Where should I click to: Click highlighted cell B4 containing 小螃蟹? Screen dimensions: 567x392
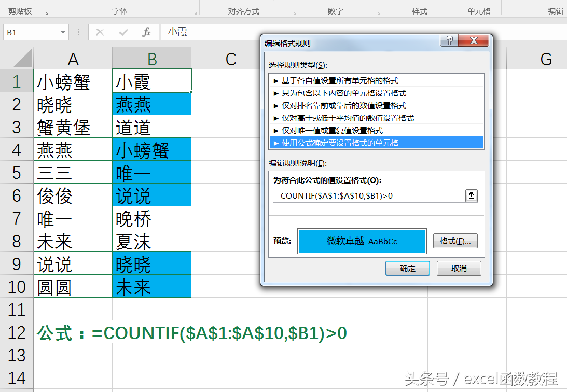pos(152,149)
